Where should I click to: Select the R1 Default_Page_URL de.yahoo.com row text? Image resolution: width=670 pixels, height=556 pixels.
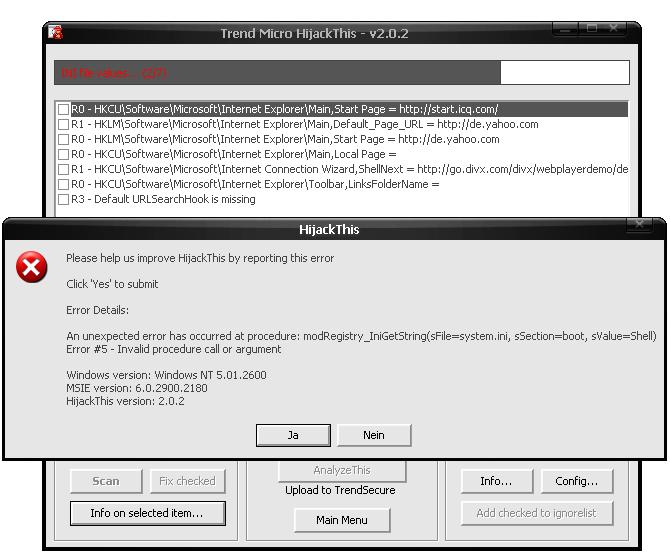[x=305, y=124]
